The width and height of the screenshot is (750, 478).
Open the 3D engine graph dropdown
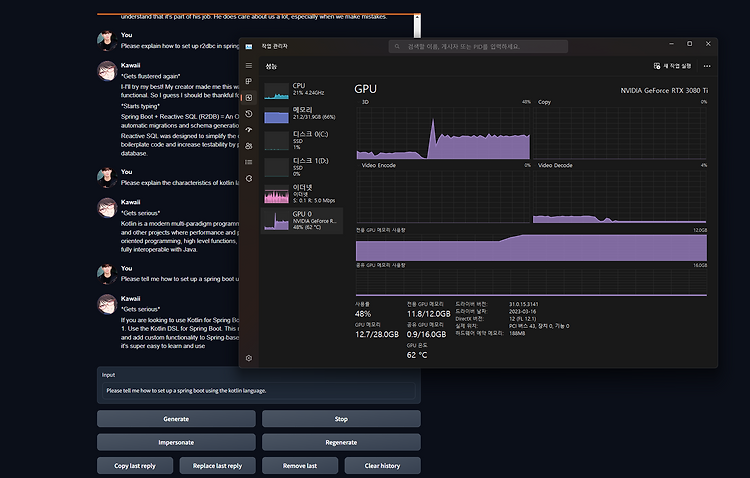pos(365,102)
